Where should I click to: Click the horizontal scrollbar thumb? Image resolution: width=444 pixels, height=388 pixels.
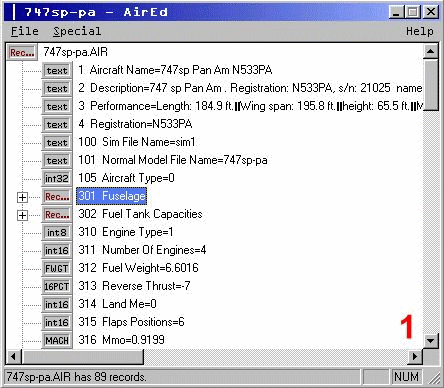click(83, 357)
